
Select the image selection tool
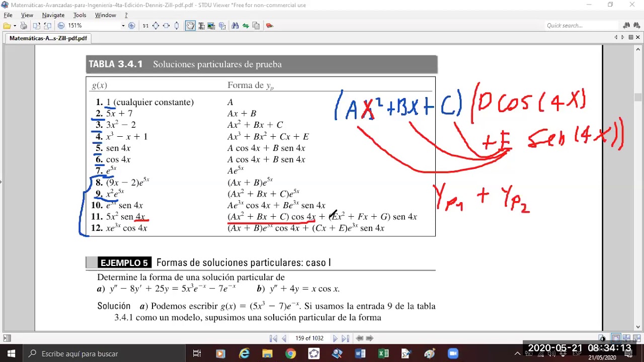pyautogui.click(x=211, y=26)
